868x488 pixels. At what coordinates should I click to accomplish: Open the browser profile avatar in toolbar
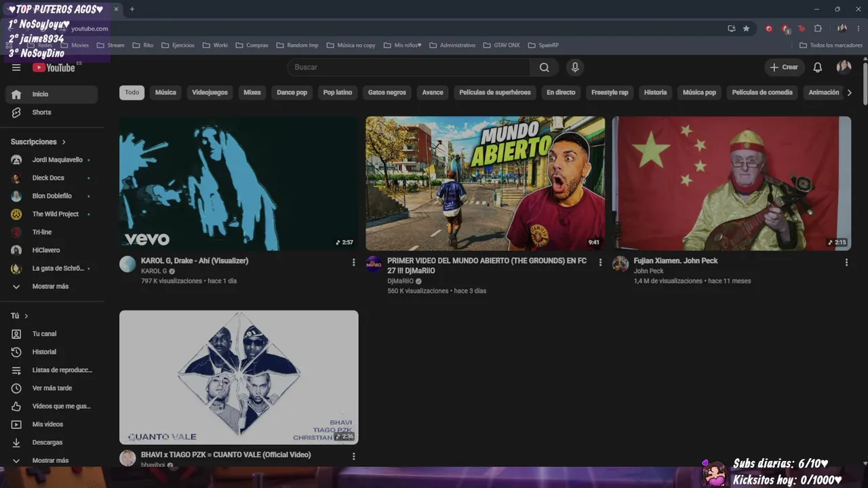pyautogui.click(x=842, y=28)
